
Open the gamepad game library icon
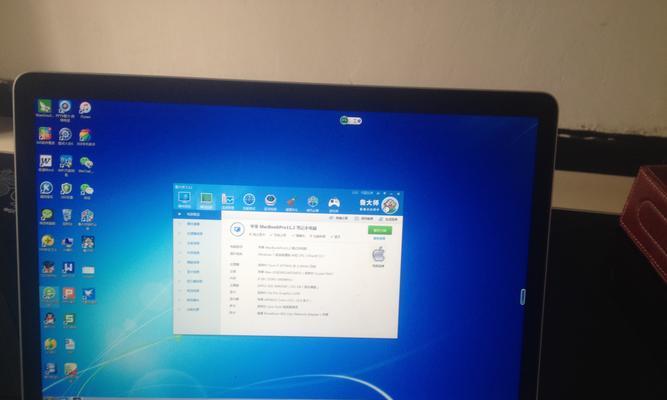pos(334,203)
